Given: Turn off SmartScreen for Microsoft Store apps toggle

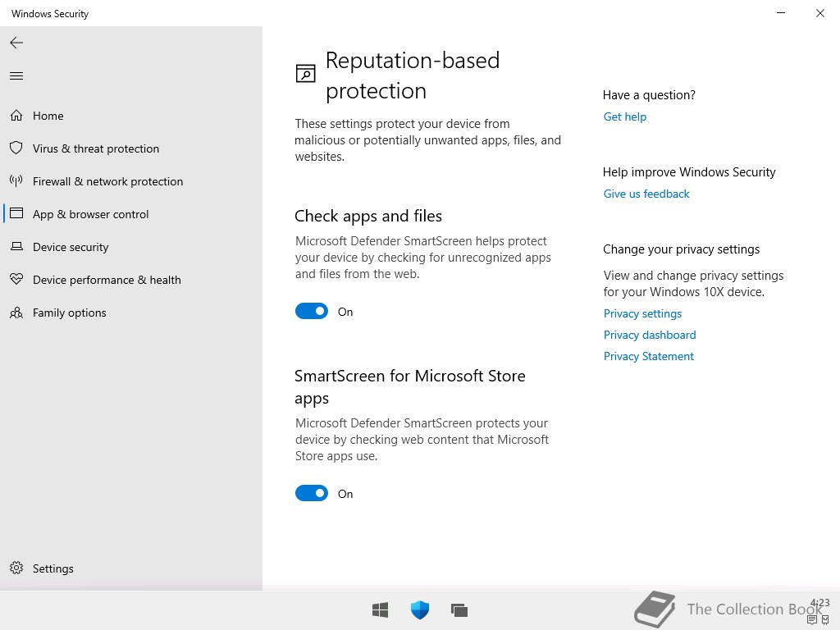Looking at the screenshot, I should tap(311, 493).
